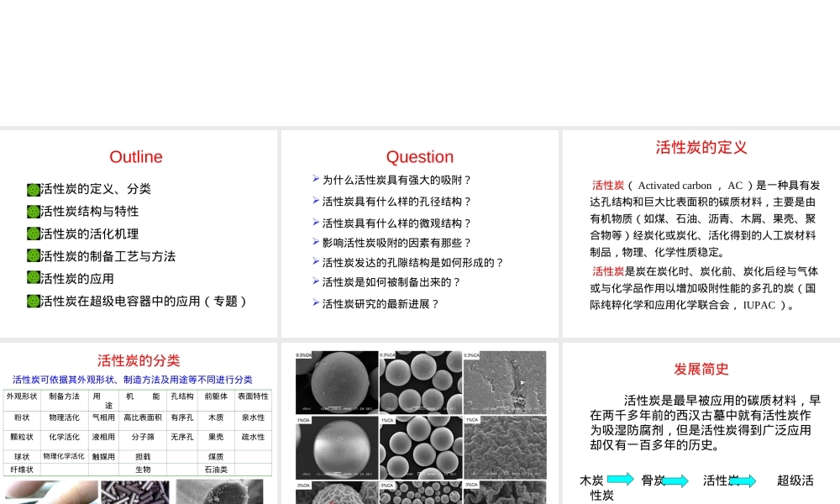Click the outline item 活性炭结构与特性

coord(90,212)
